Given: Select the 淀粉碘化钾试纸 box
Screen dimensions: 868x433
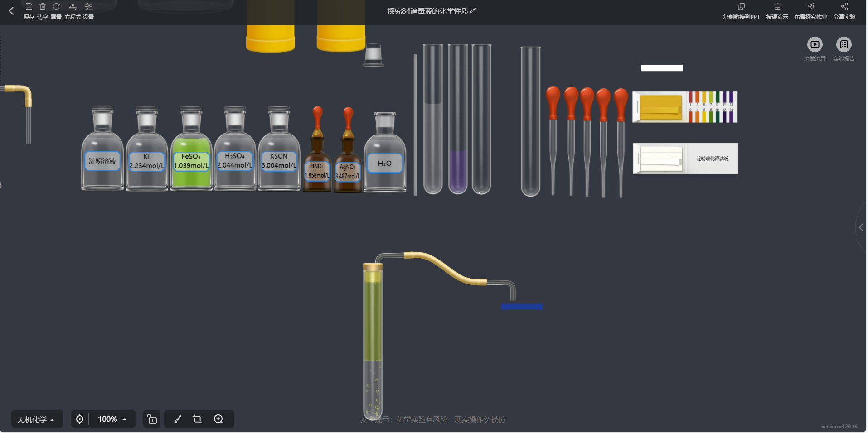Looking at the screenshot, I should point(685,159).
